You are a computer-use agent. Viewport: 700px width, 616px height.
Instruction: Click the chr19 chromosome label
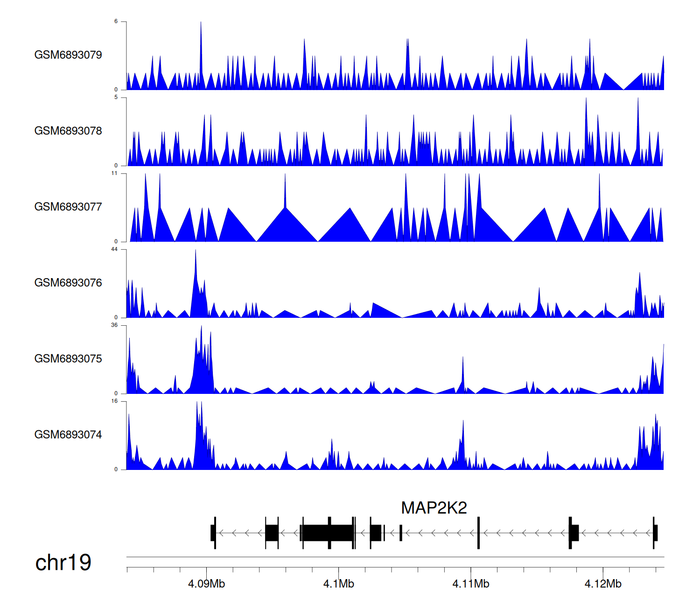[x=63, y=563]
